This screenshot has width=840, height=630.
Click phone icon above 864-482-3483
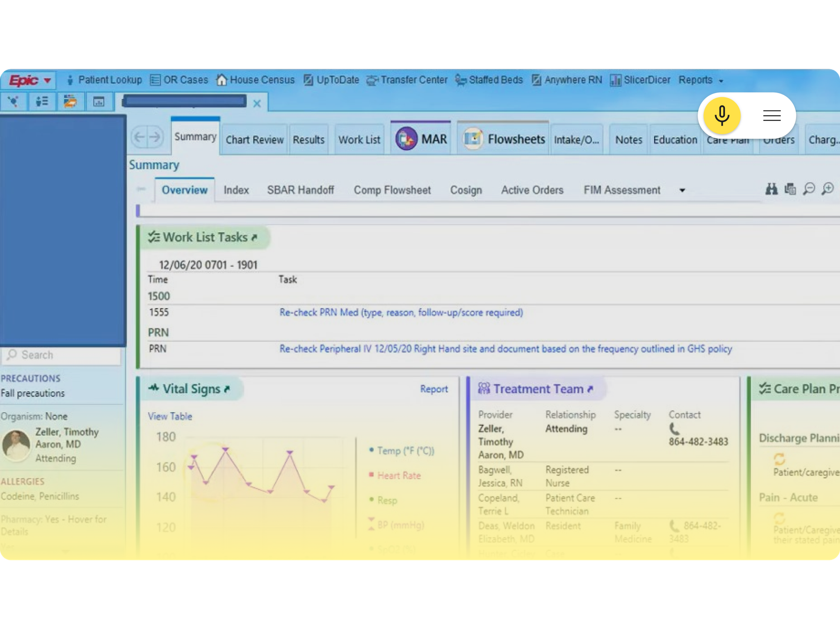[x=674, y=429]
